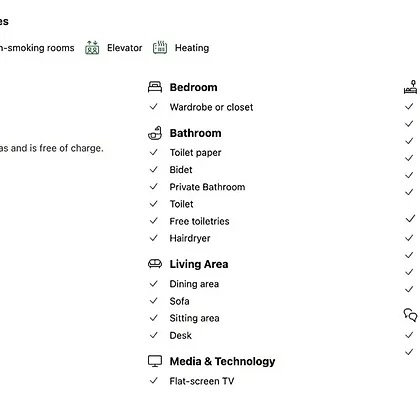This screenshot has height=420, width=420.
Task: Click the Bathroom bathtub icon
Action: [155, 133]
